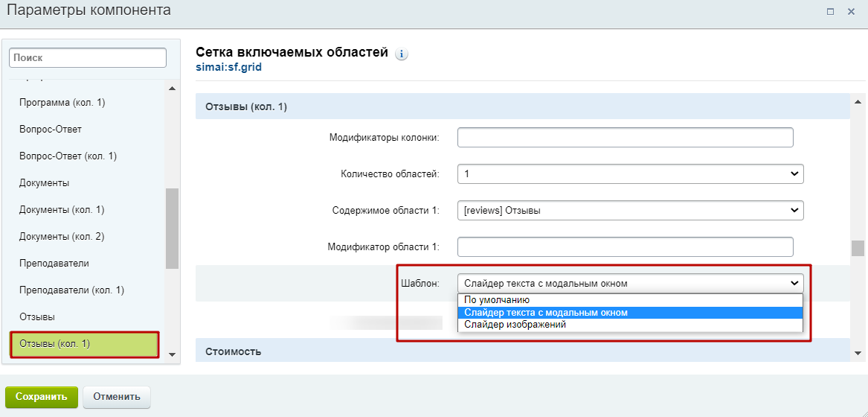Click the Модификаторы колонки input field
The height and width of the screenshot is (417, 868).
click(626, 138)
